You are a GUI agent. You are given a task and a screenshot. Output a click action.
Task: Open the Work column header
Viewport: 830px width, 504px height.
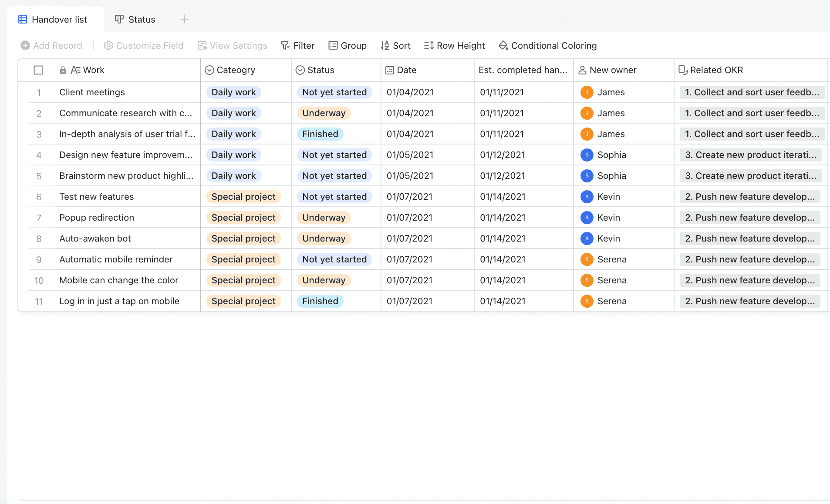[126, 70]
